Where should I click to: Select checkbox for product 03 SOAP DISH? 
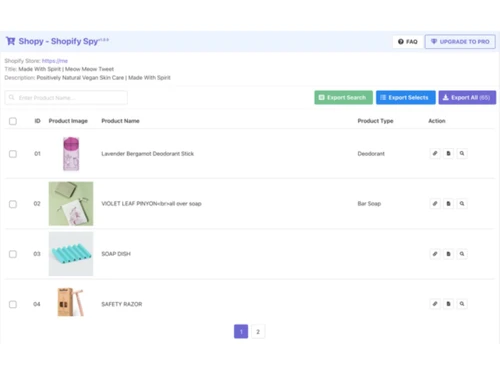(13, 254)
